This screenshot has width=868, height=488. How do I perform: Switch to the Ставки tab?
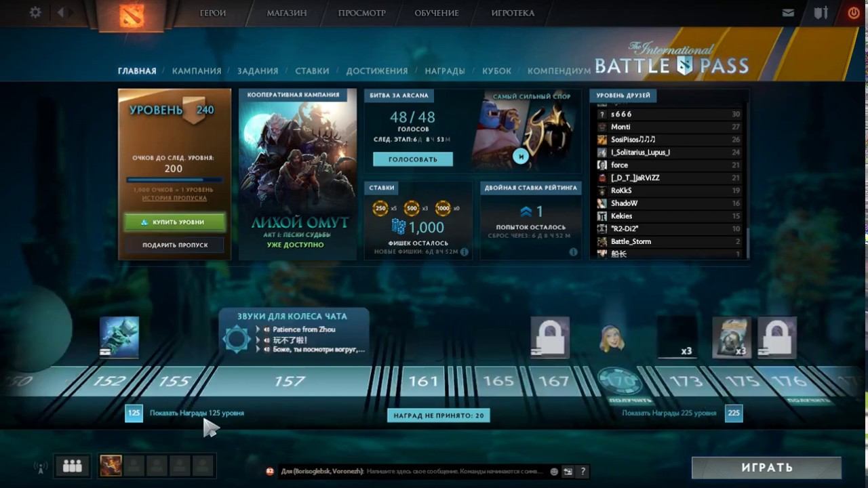312,70
